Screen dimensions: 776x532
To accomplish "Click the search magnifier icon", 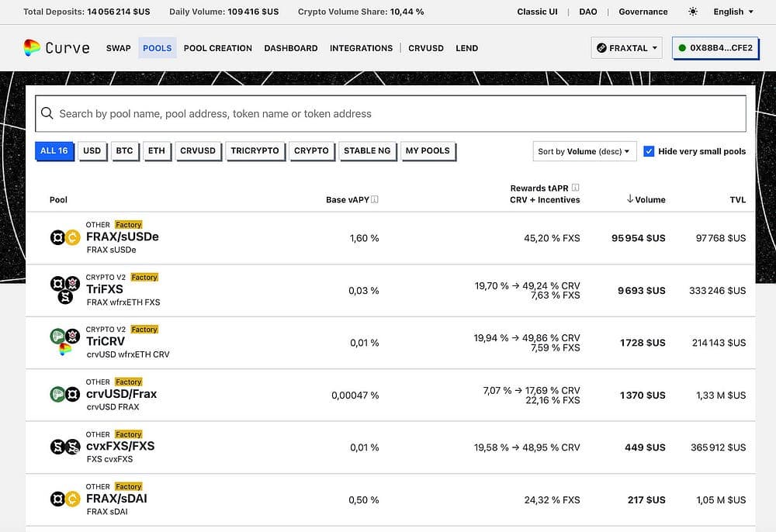I will pos(47,113).
